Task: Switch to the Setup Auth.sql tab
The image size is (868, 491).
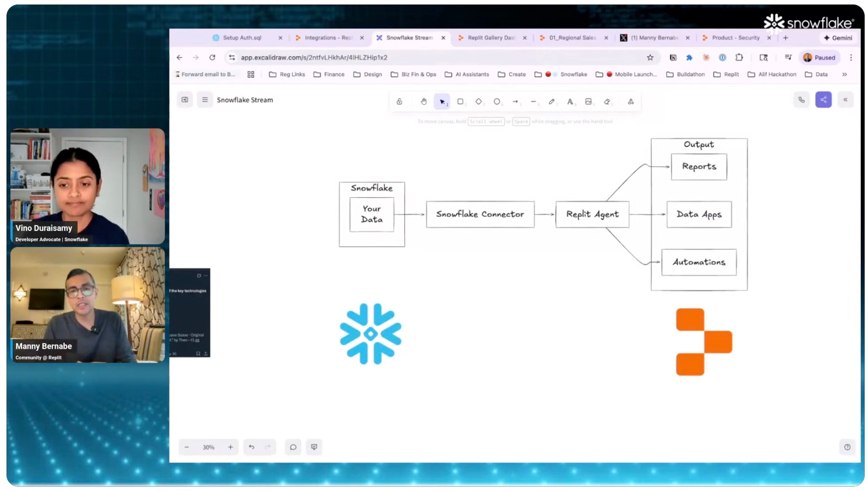Action: coord(242,38)
